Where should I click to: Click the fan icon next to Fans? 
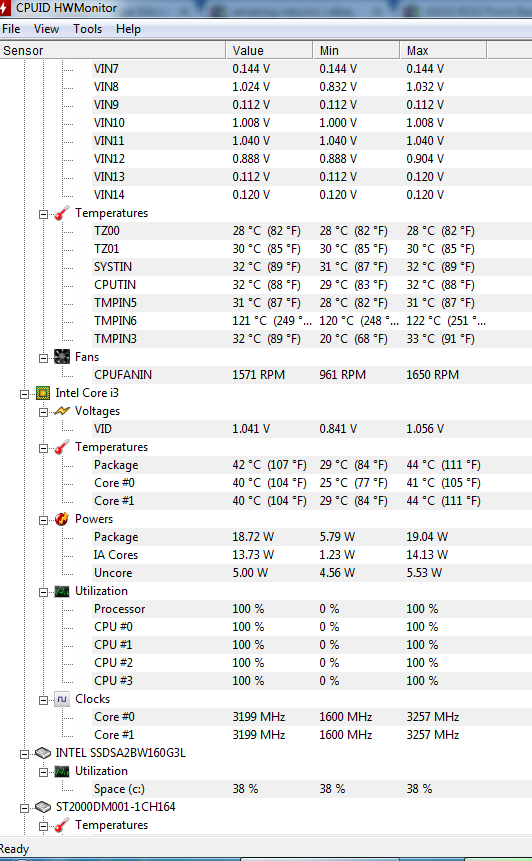point(62,357)
